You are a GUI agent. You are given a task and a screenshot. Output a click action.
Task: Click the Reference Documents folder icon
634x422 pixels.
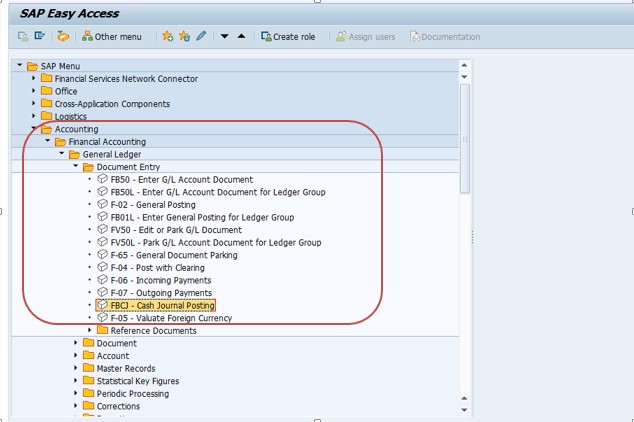(x=102, y=330)
